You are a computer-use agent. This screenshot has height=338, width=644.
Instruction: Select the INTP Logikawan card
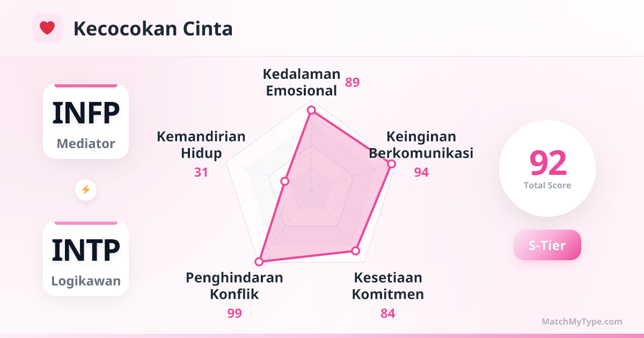(x=86, y=259)
